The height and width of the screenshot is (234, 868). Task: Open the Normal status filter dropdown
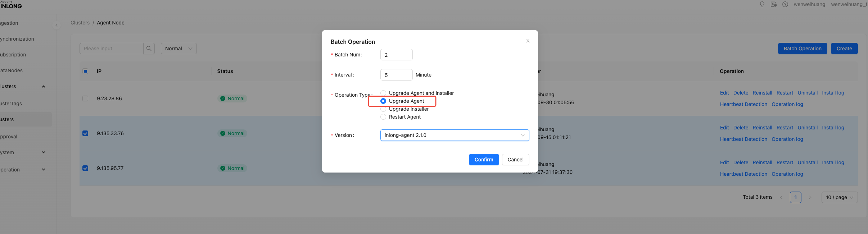(178, 49)
